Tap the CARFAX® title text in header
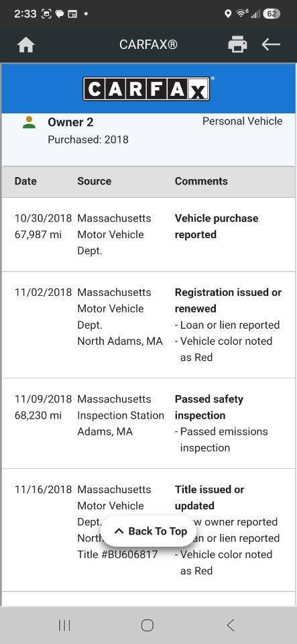 148,44
